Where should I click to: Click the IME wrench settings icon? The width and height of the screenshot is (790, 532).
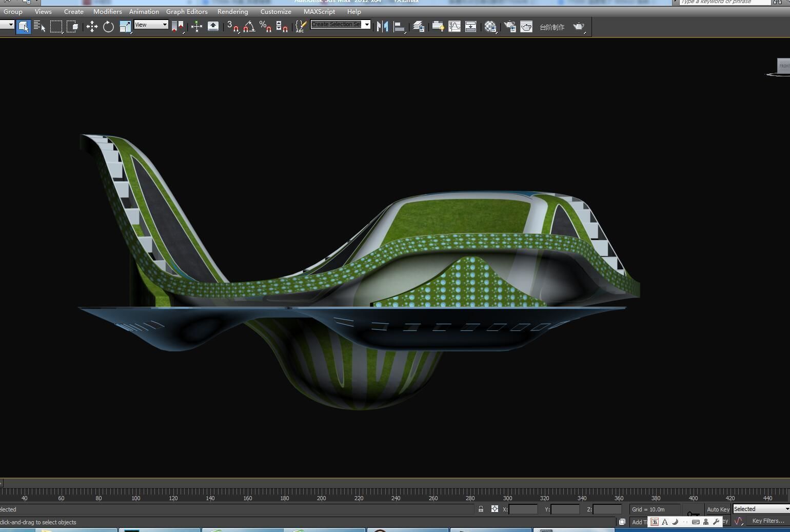click(x=716, y=522)
